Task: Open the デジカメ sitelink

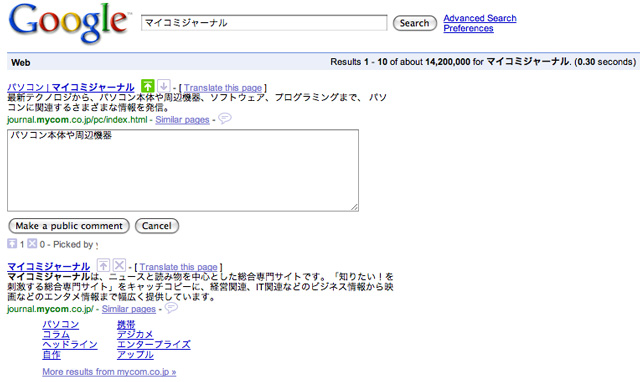Action: (135, 335)
